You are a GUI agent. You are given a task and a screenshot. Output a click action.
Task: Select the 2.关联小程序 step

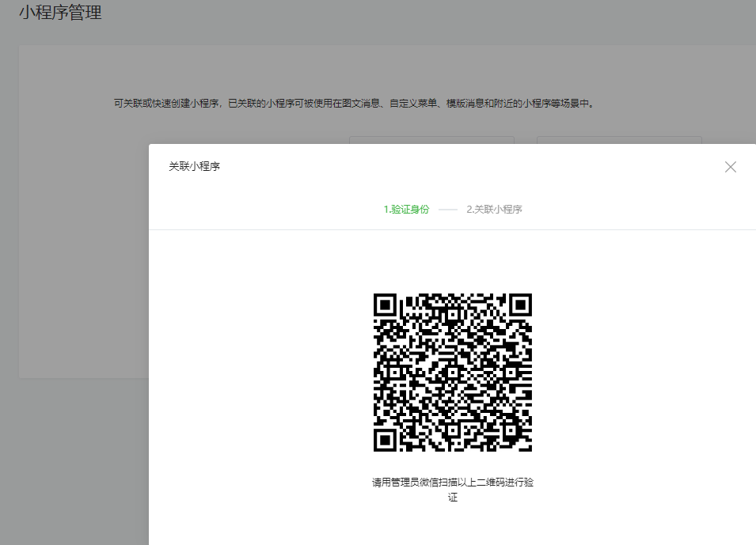tap(494, 209)
